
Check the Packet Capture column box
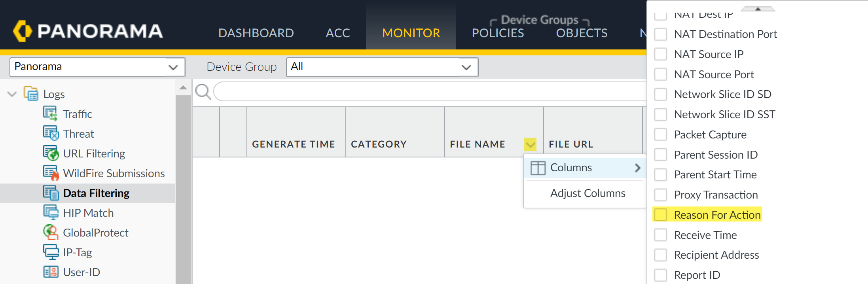660,134
